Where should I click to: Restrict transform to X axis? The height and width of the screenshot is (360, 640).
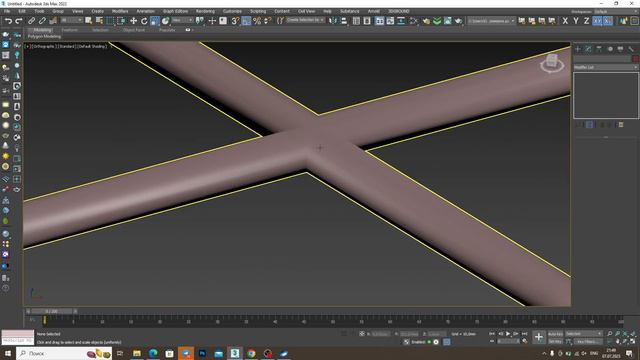pos(565,21)
